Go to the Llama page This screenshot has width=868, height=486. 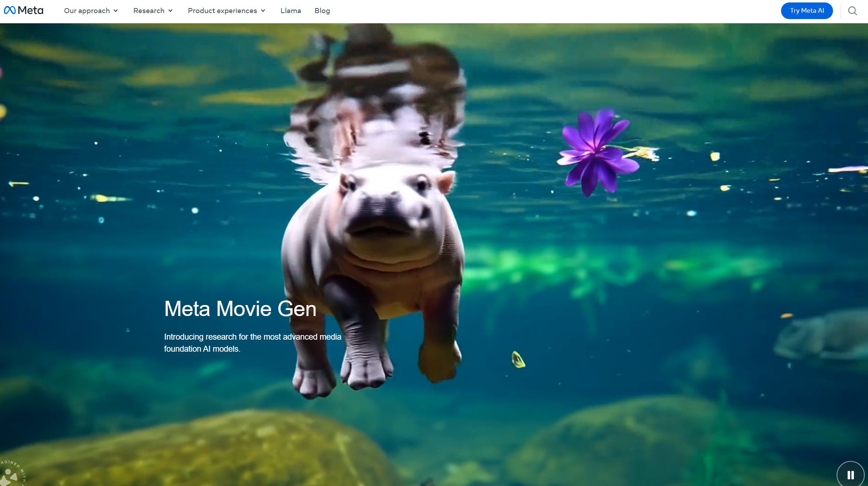[291, 11]
